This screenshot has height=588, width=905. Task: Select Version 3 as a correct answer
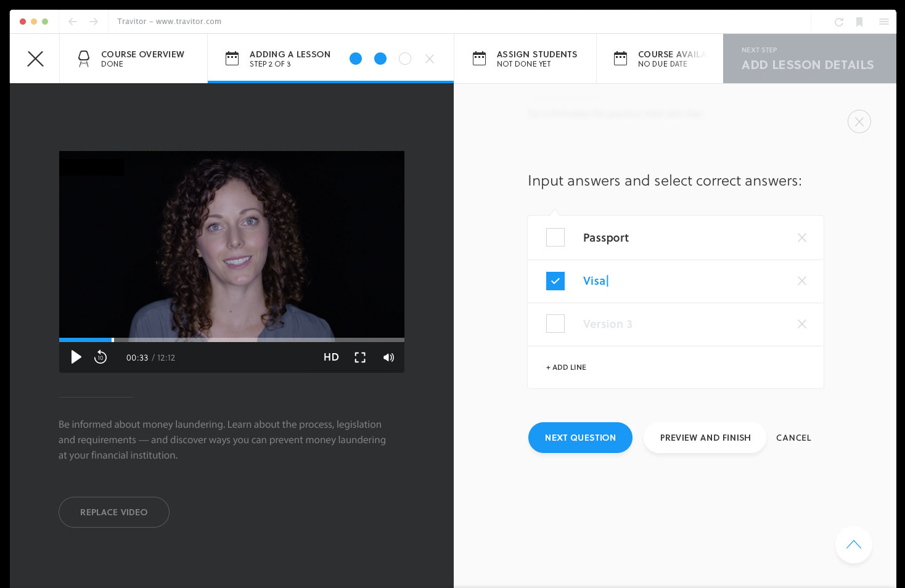click(x=555, y=324)
